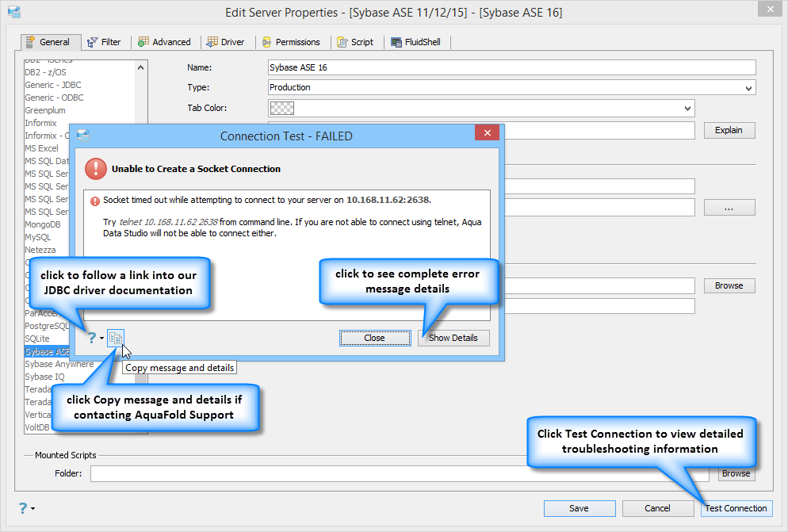This screenshot has width=788, height=532.
Task: Select Greenplum in server list
Action: pyautogui.click(x=45, y=110)
